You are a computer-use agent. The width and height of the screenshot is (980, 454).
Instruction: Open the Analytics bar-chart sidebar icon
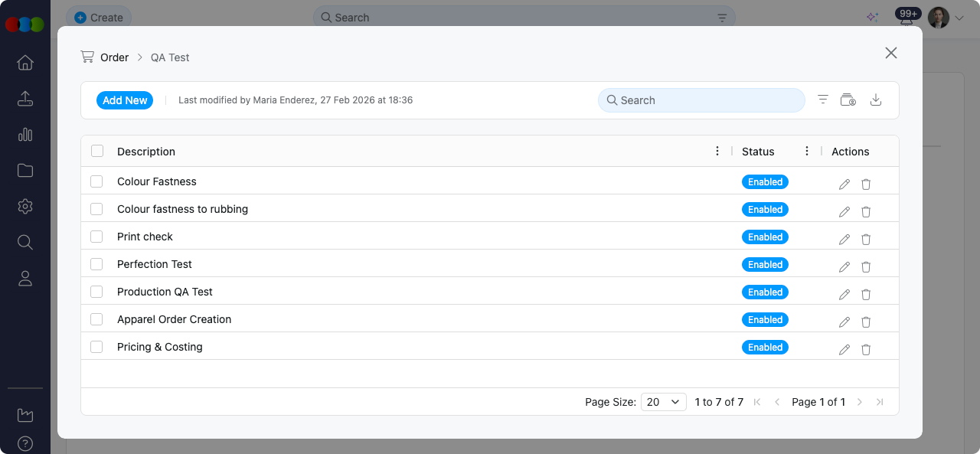24,135
